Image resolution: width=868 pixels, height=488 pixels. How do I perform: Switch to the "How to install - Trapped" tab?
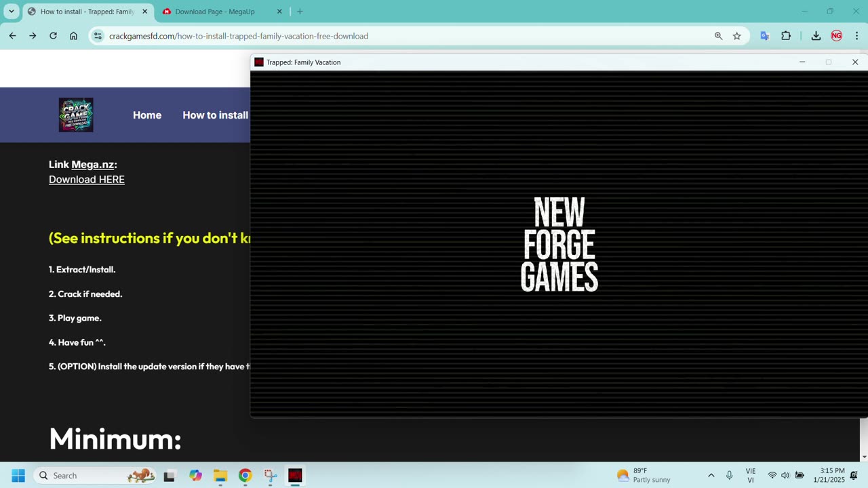point(87,12)
